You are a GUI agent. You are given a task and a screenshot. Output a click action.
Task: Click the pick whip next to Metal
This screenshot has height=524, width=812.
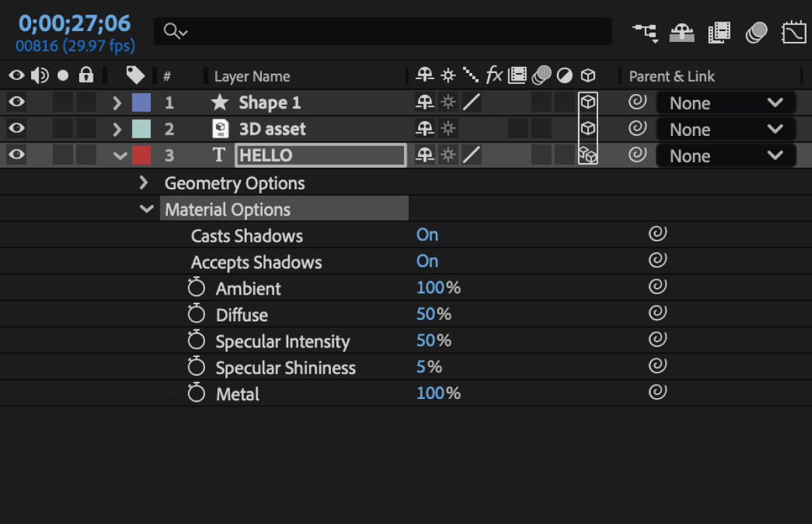click(657, 392)
